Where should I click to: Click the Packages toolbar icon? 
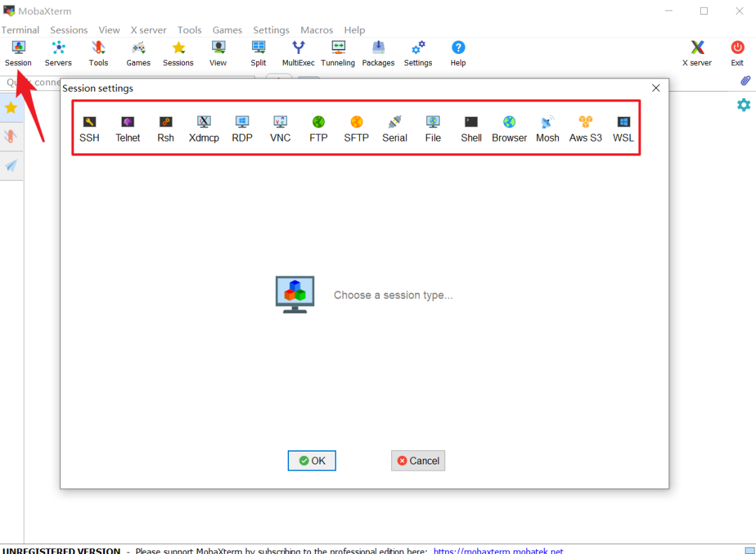pyautogui.click(x=378, y=53)
